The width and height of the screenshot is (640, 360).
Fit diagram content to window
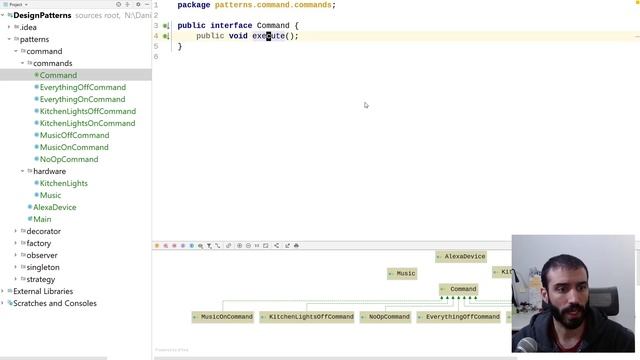coord(266,246)
